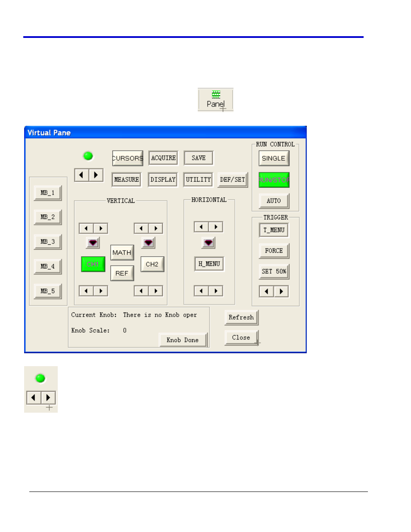The height and width of the screenshot is (532, 411).
Task: Click the Knob Done button
Action: click(x=183, y=340)
